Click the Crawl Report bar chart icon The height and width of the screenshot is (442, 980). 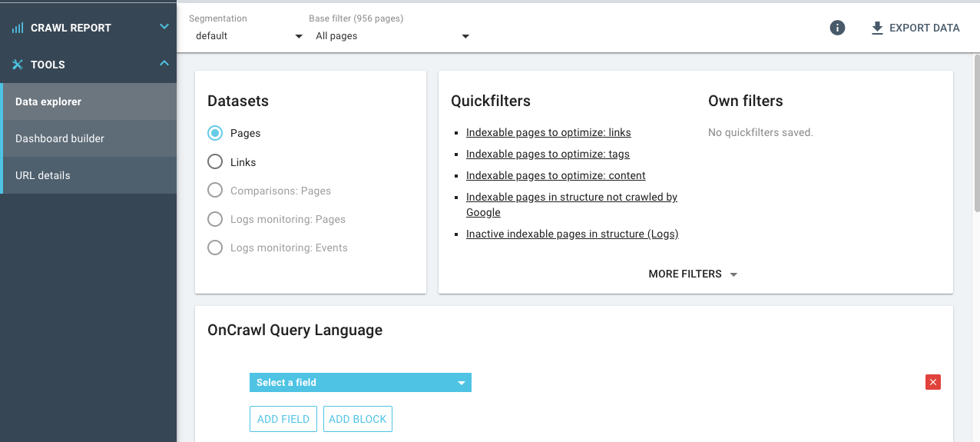coord(18,28)
